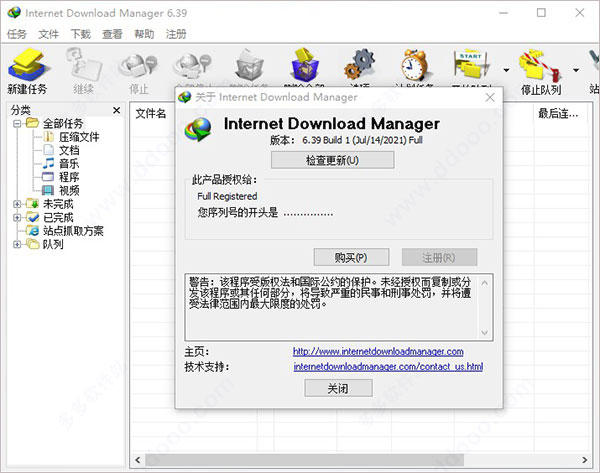The width and height of the screenshot is (600, 473).
Task: Click the horizontal scrollbar right arrow
Action: pyautogui.click(x=584, y=460)
